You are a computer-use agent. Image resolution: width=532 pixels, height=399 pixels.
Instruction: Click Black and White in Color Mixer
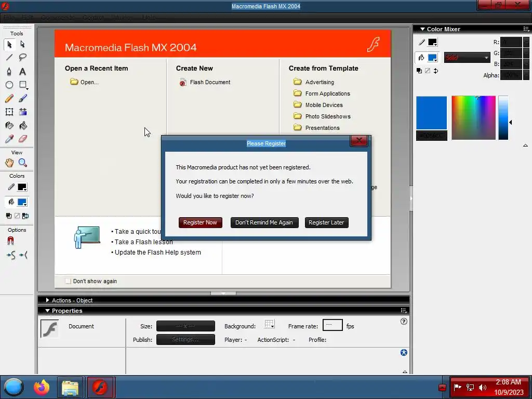pyautogui.click(x=419, y=71)
